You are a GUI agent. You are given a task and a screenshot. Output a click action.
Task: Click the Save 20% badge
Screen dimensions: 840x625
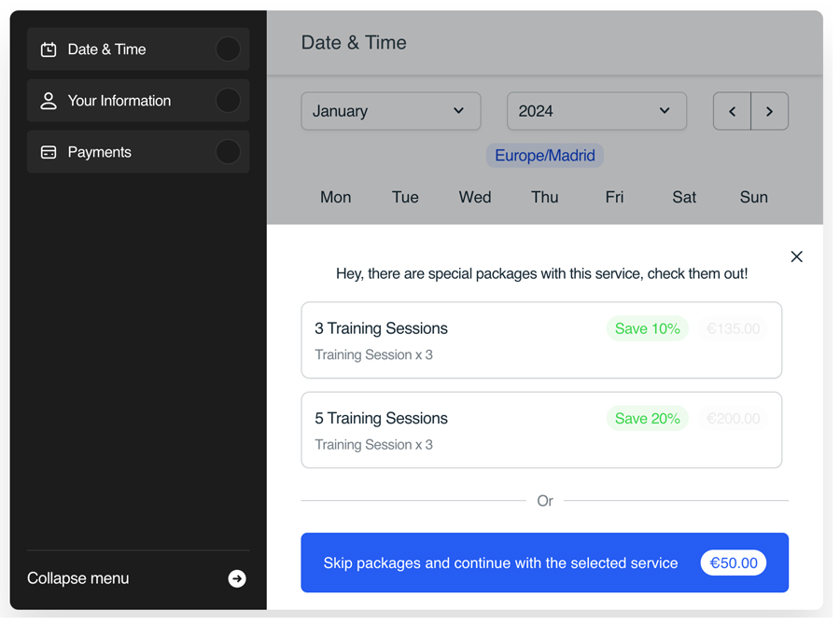[x=647, y=419]
